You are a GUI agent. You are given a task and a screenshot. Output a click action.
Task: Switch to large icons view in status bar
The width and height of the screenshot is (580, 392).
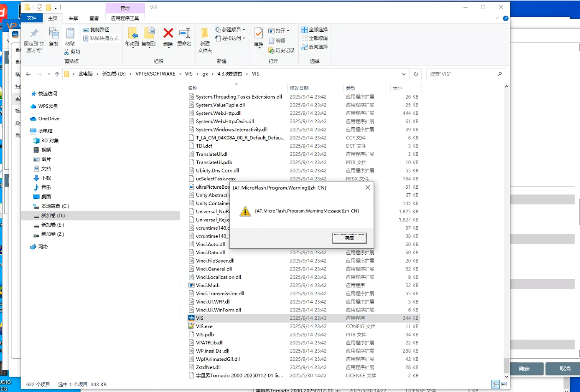(504, 384)
